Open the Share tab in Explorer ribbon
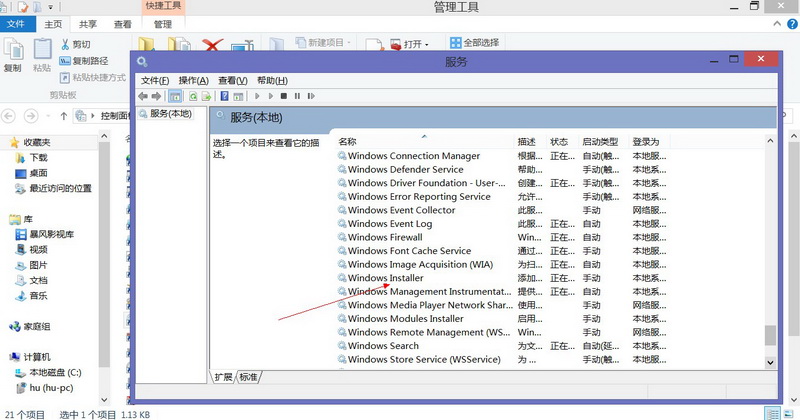The image size is (800, 420). click(88, 24)
